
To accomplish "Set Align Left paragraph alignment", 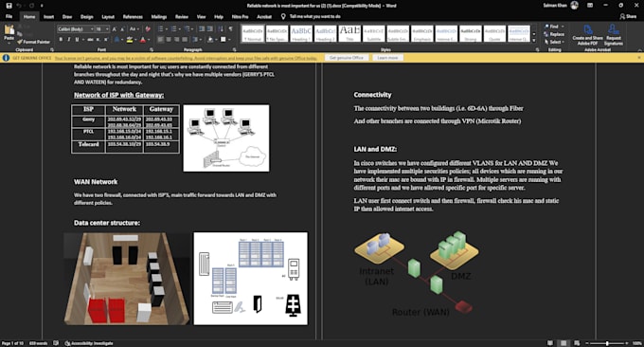I will [160, 40].
